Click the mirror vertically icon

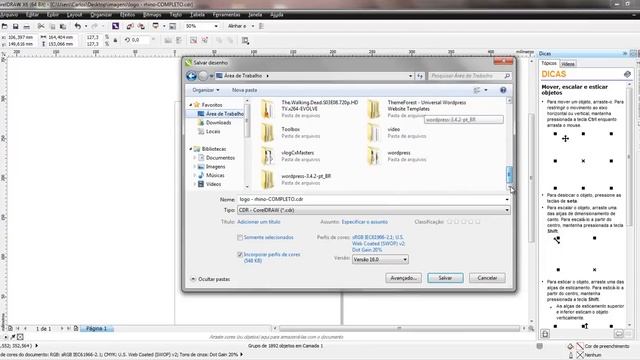pos(179,40)
